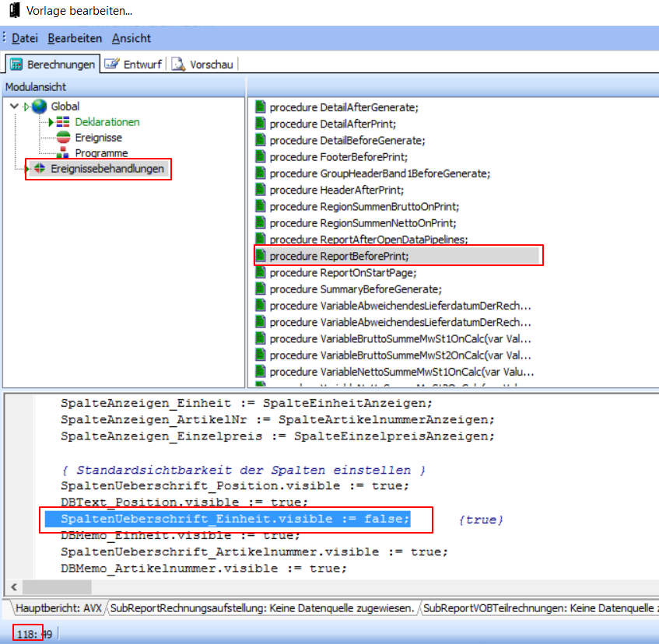Click icon next to DetailAfterGenerate
This screenshot has width=659, height=644.
[261, 107]
